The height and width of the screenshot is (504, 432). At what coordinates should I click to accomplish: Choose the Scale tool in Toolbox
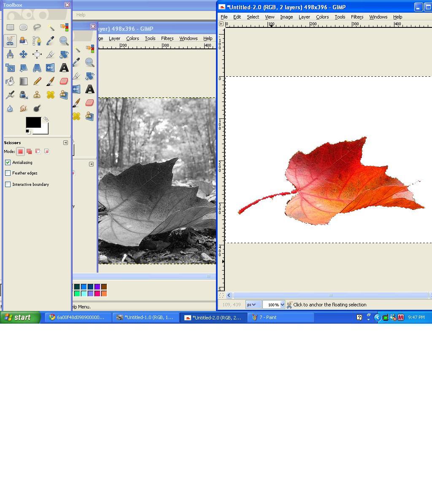[x=10, y=68]
